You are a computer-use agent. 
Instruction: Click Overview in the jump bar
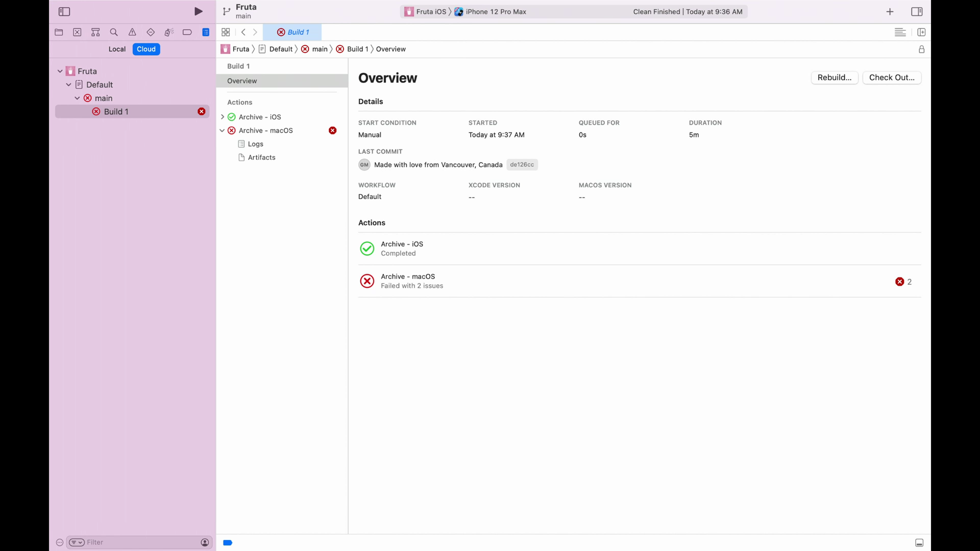point(391,49)
